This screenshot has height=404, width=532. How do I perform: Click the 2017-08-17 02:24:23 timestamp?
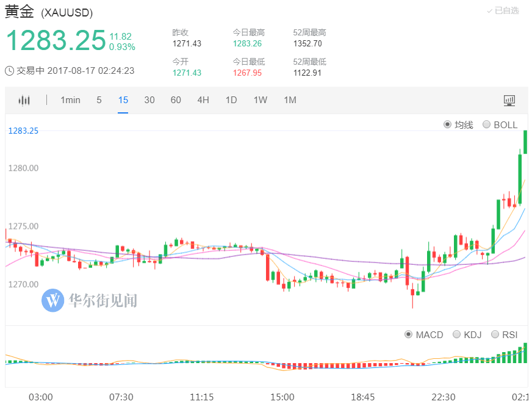pyautogui.click(x=91, y=71)
